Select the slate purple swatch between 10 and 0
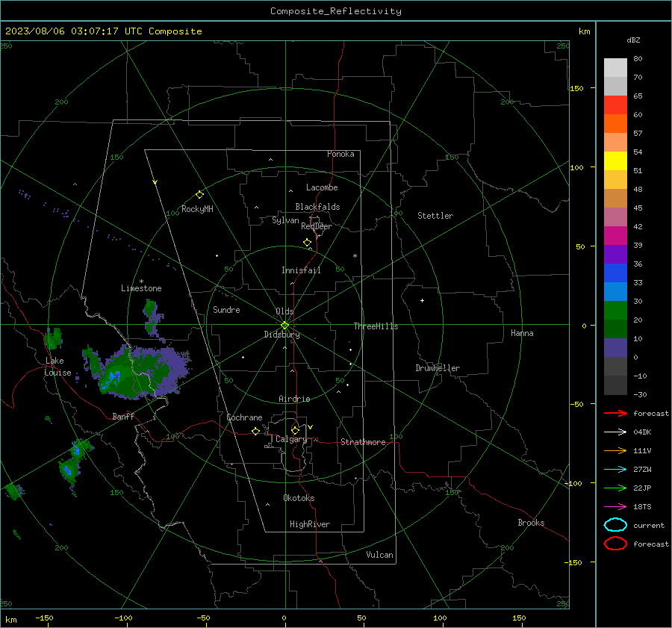This screenshot has width=672, height=628. pos(615,348)
